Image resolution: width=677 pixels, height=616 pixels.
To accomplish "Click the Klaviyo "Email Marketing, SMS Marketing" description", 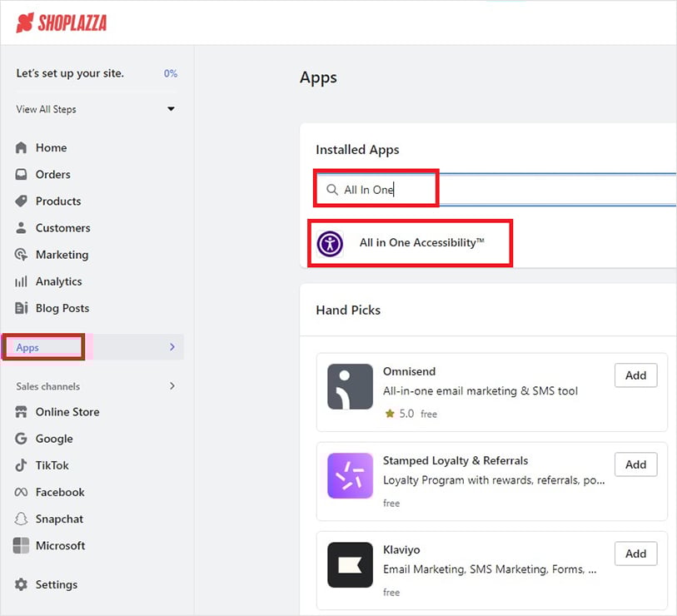I will pos(490,569).
